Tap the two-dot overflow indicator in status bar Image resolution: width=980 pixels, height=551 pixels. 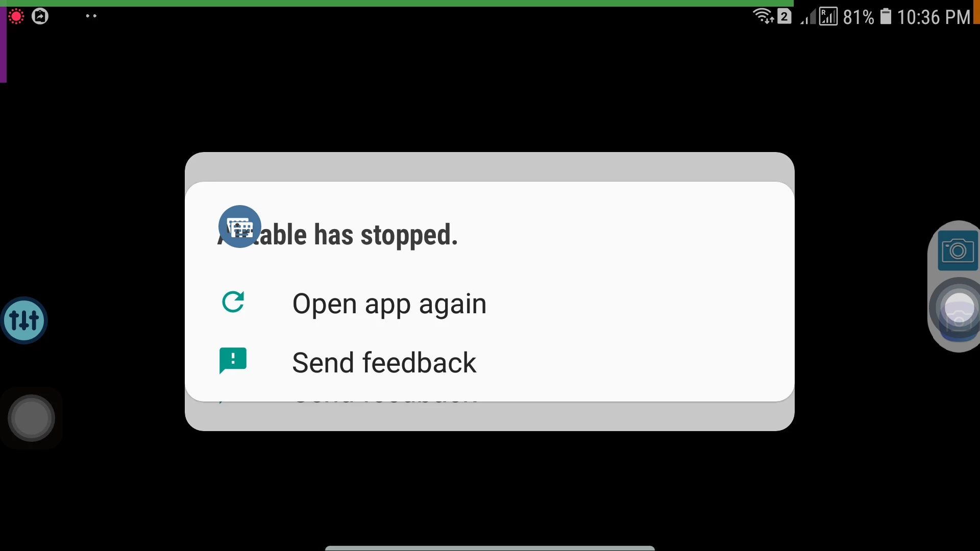pyautogui.click(x=91, y=16)
